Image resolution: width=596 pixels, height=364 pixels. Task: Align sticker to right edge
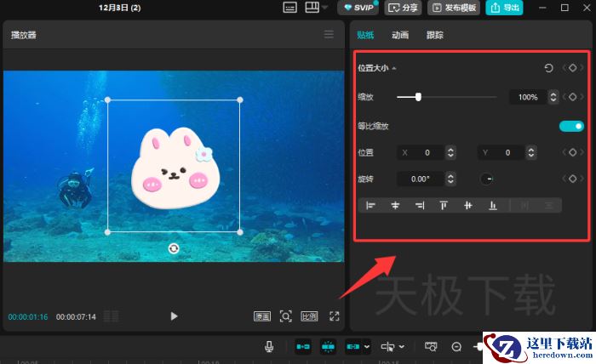420,205
